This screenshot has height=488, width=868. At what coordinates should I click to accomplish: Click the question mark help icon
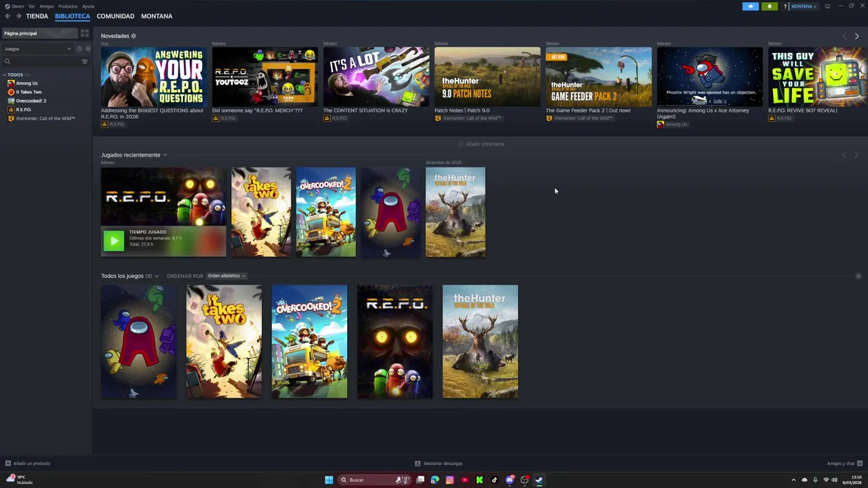click(785, 6)
